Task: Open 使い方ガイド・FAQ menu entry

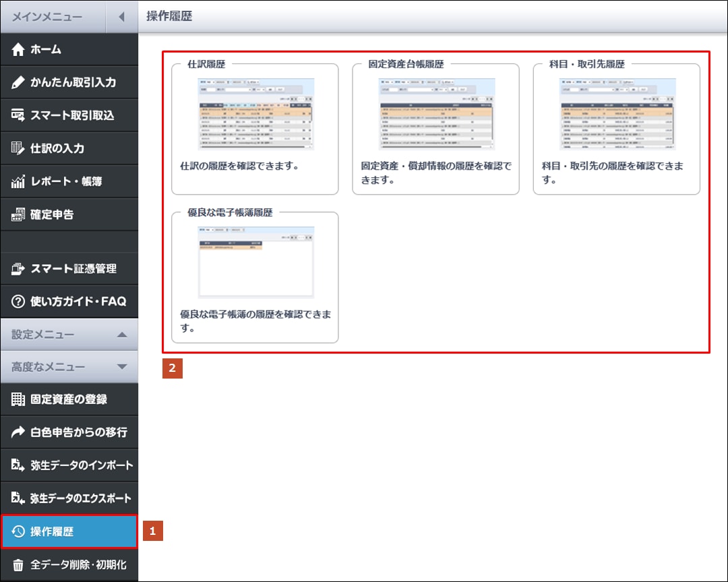Action: [x=69, y=302]
